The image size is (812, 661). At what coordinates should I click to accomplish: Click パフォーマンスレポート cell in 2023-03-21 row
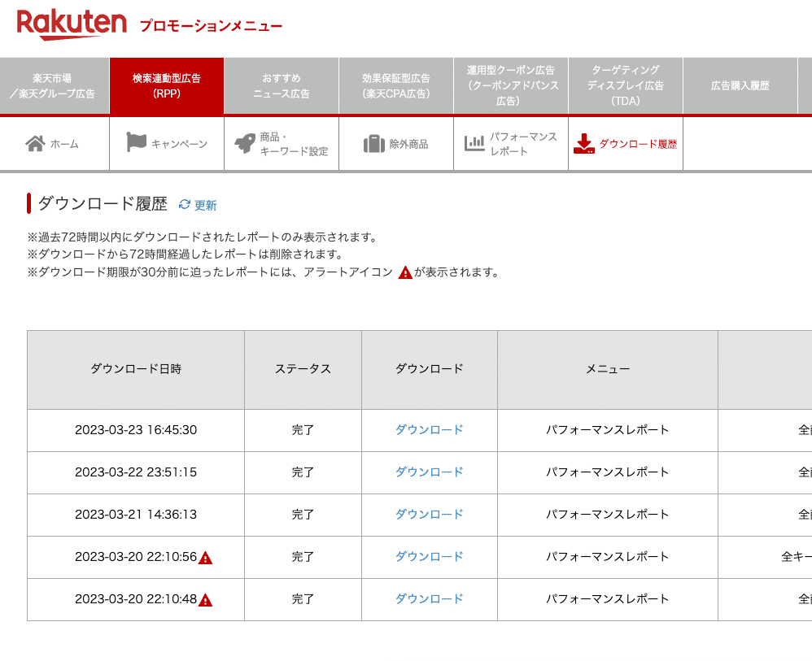608,515
